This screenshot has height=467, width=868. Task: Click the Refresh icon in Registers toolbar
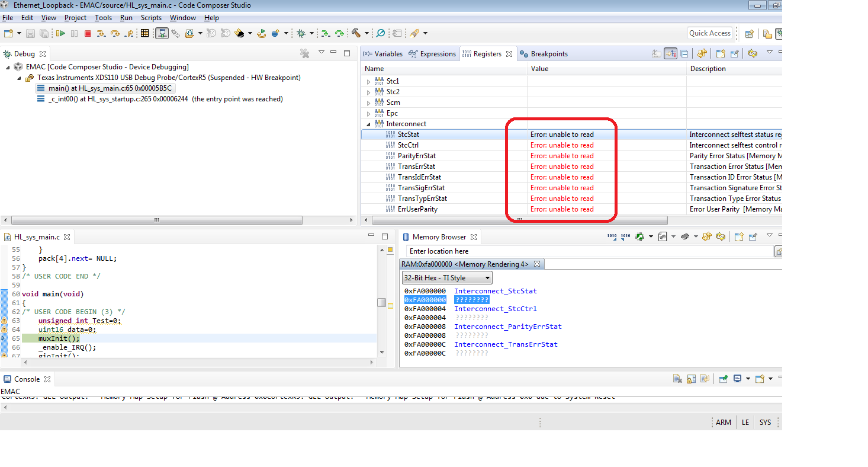coord(702,53)
